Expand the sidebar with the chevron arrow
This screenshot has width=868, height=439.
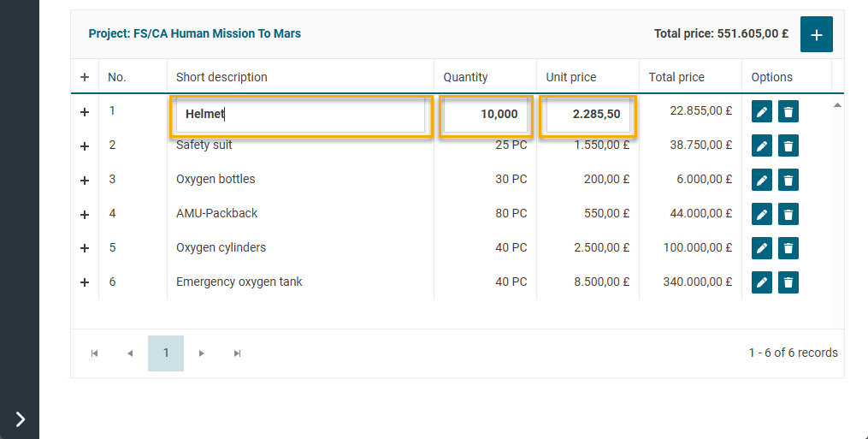(20, 418)
